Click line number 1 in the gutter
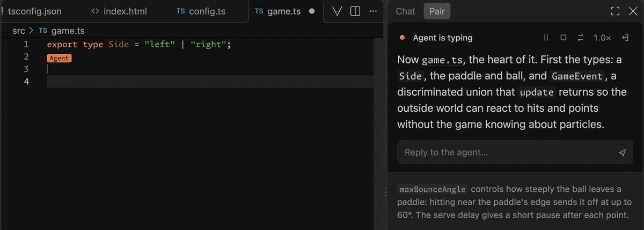This screenshot has width=644, height=230. (26, 45)
